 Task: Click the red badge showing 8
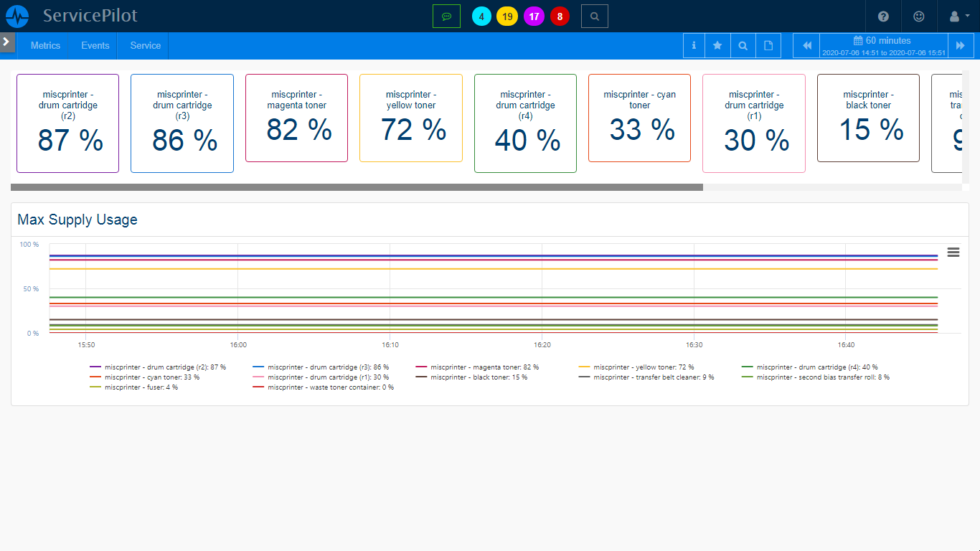coord(560,16)
